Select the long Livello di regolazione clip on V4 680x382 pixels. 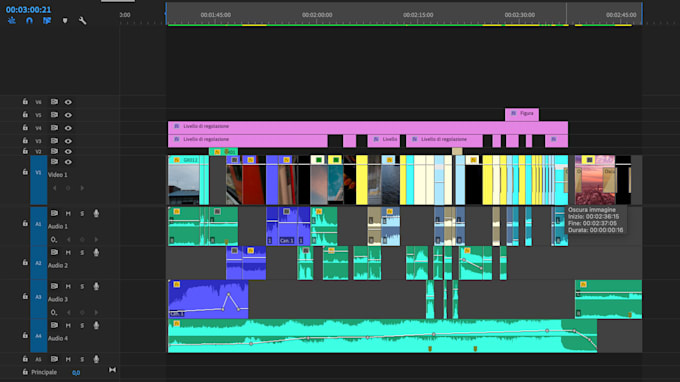tap(368, 127)
